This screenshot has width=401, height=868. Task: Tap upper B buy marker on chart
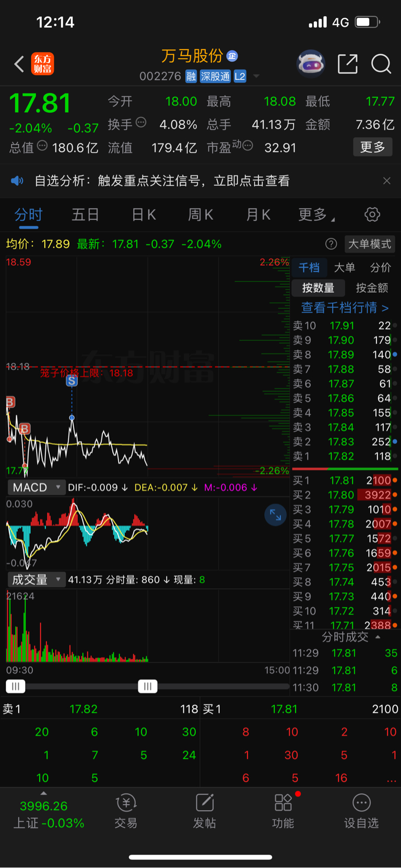click(x=10, y=402)
